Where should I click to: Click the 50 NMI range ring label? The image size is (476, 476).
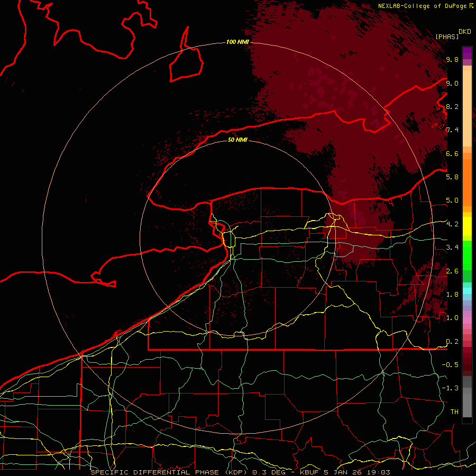coord(237,140)
